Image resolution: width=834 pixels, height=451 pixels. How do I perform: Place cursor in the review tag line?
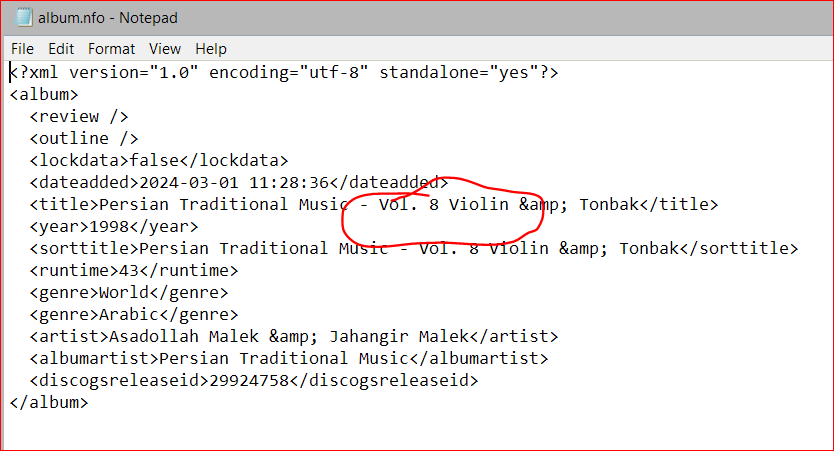coord(79,116)
